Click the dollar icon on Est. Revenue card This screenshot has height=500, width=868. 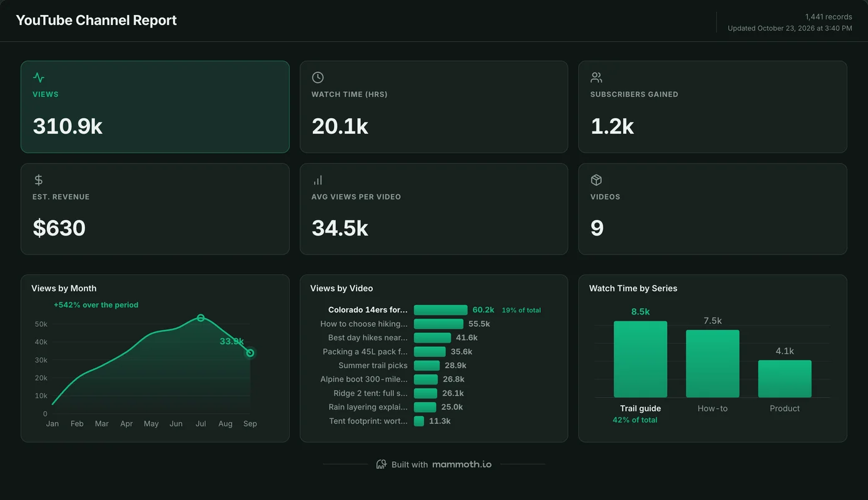pos(39,180)
